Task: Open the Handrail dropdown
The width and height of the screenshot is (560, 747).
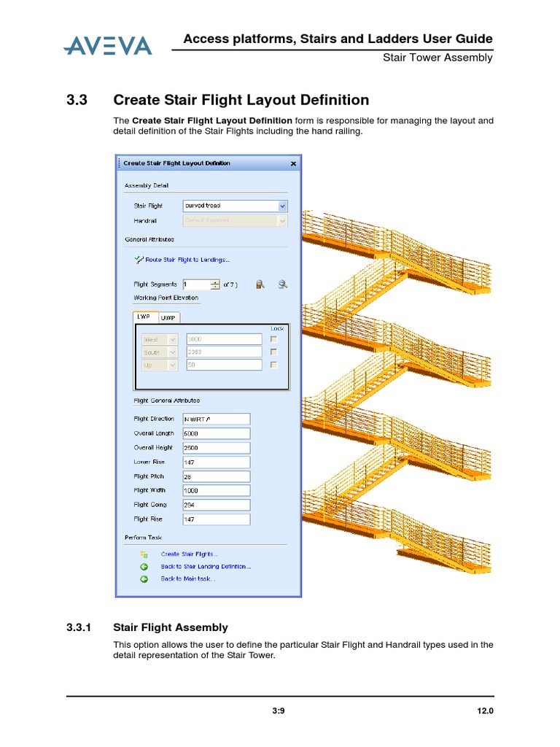Action: (282, 220)
